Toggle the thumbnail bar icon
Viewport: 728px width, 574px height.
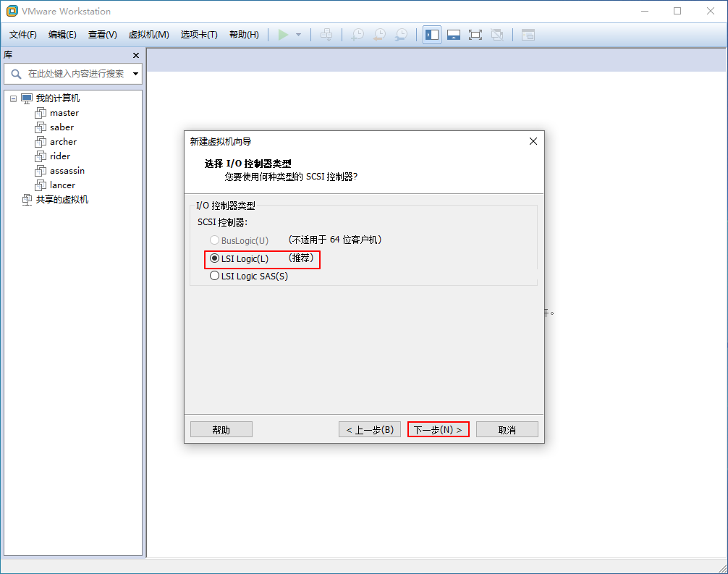point(454,35)
